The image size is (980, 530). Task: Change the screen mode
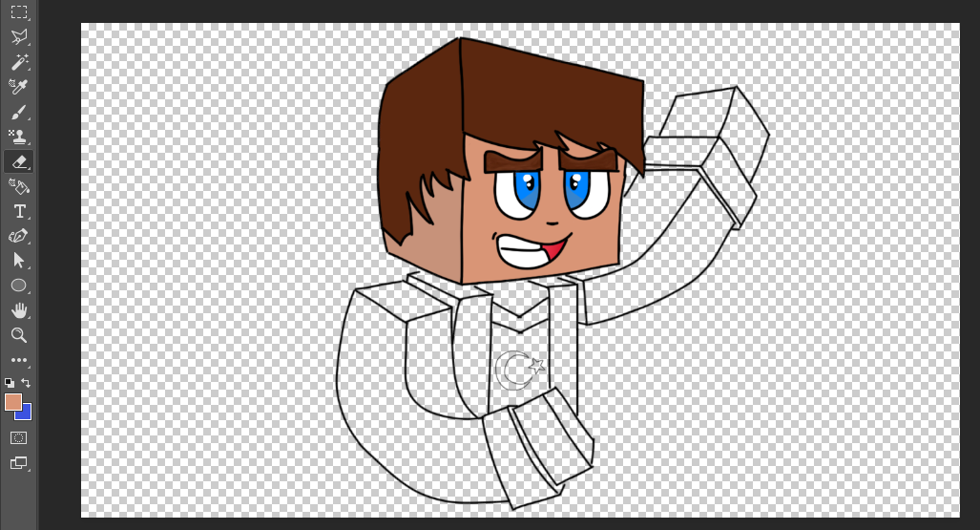point(19,463)
